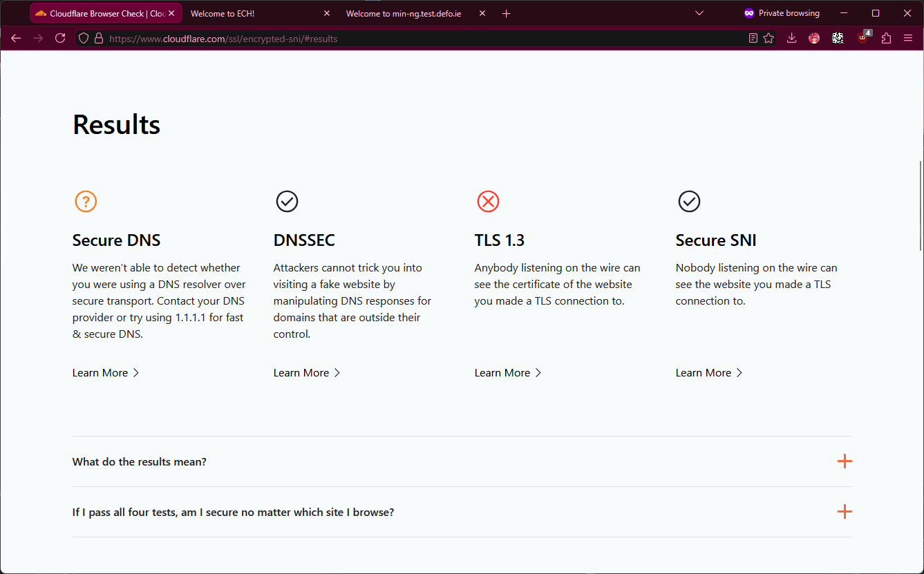
Task: Open the Extensions puzzle piece icon
Action: tap(886, 39)
